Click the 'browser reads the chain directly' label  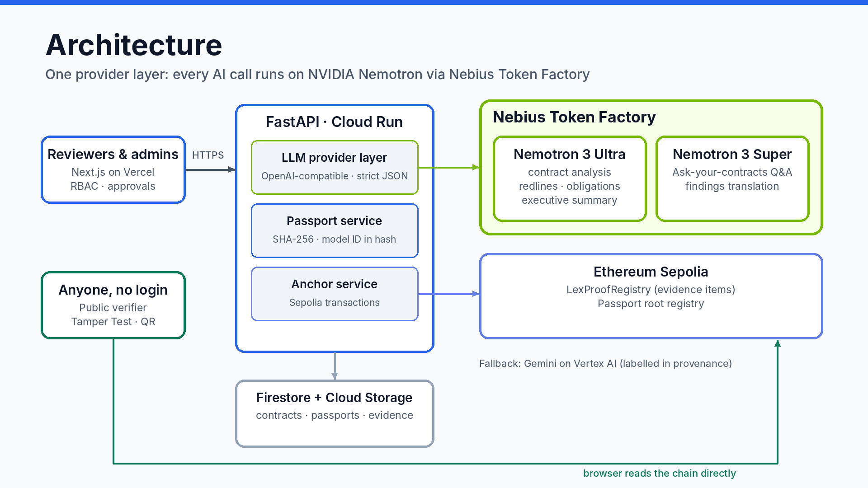[660, 473]
